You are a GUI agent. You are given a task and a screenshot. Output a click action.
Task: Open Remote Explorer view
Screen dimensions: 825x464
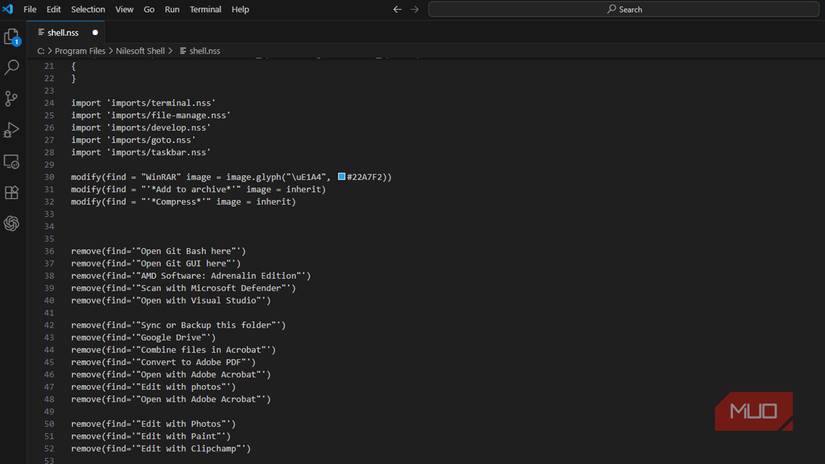click(x=12, y=162)
